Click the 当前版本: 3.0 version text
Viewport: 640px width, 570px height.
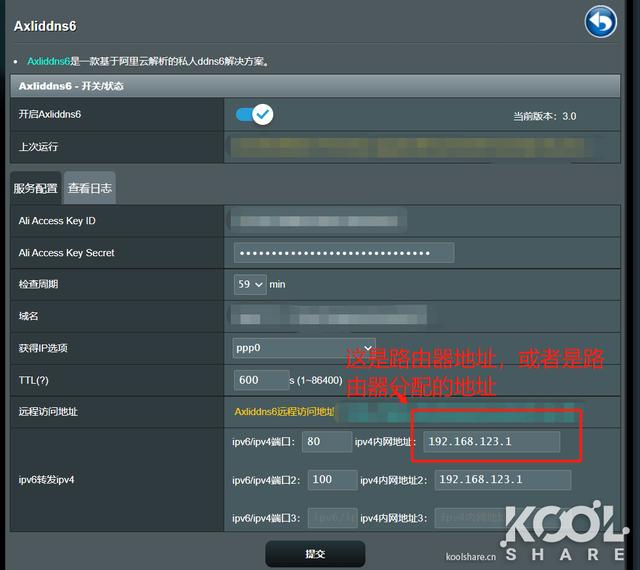544,116
